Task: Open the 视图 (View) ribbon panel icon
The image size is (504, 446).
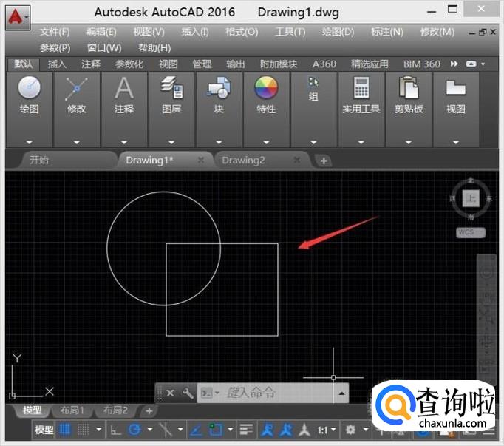Action: [x=456, y=87]
